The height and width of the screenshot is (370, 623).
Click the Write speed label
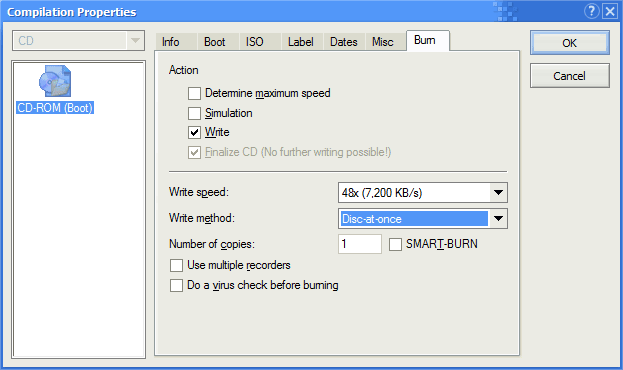click(x=199, y=192)
